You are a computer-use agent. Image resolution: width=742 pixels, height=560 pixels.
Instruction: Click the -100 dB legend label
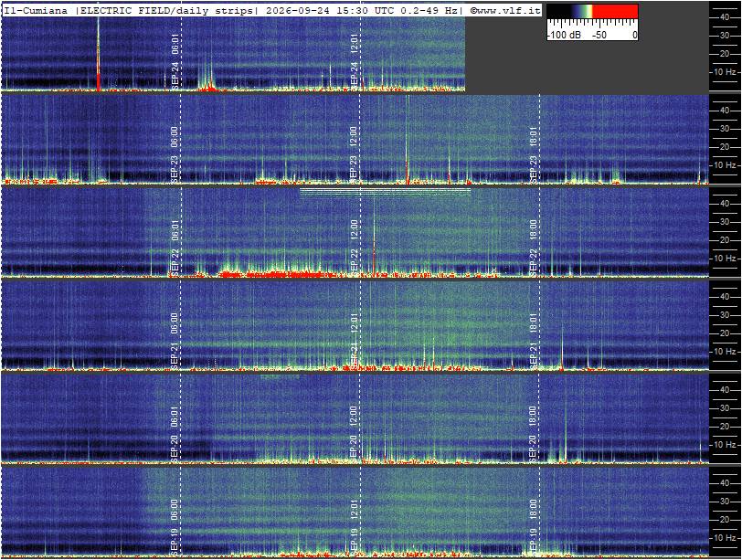(564, 35)
